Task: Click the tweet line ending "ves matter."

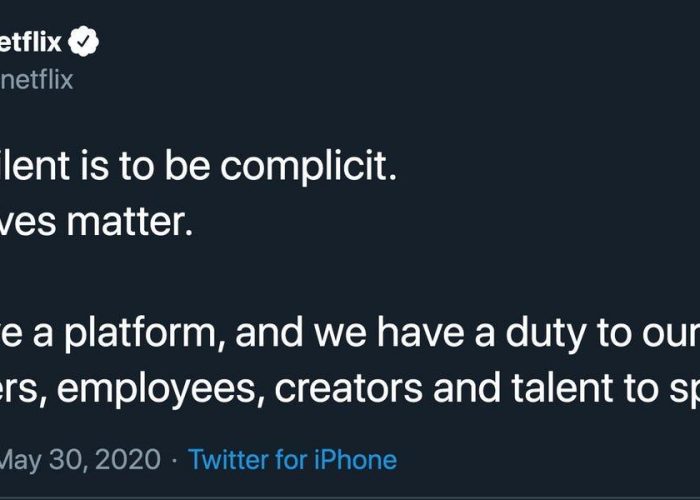Action: tap(95, 221)
